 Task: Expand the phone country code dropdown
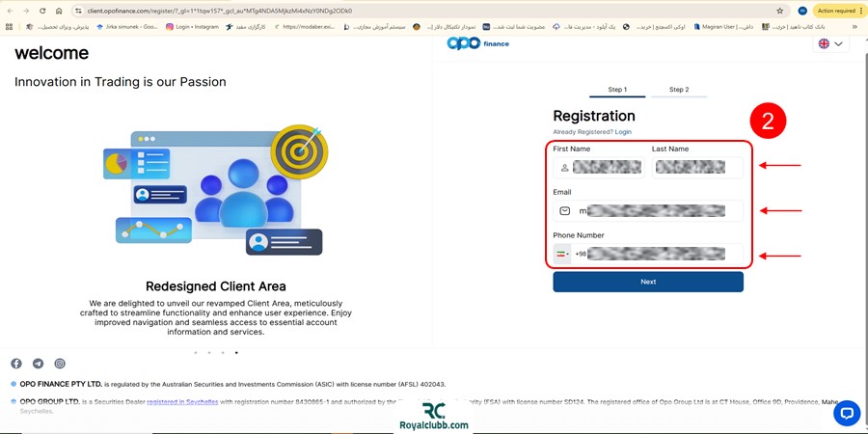(562, 254)
